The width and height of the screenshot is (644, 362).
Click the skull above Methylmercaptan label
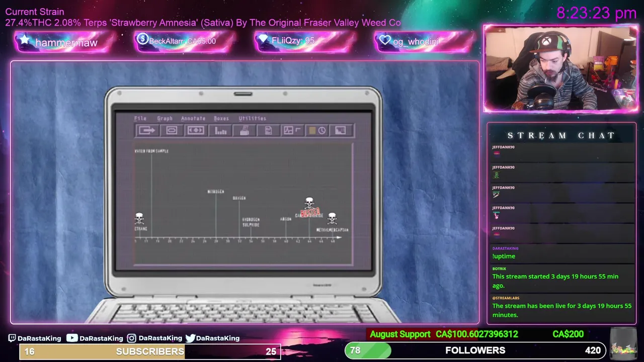(x=332, y=219)
